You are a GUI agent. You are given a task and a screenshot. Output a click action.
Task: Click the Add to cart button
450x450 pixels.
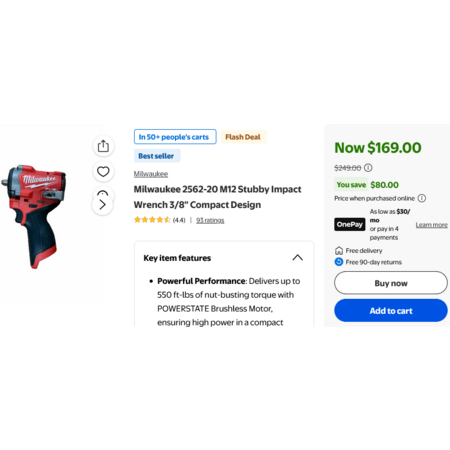[391, 311]
